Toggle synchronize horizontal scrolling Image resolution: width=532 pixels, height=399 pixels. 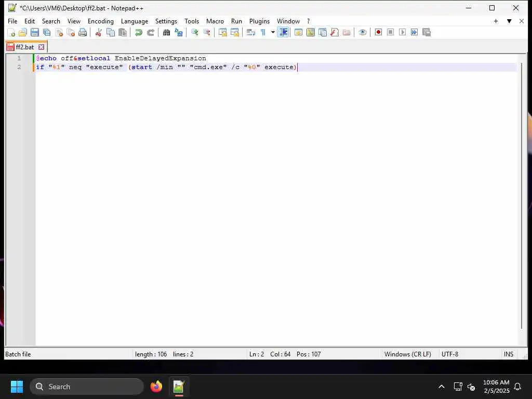(234, 33)
